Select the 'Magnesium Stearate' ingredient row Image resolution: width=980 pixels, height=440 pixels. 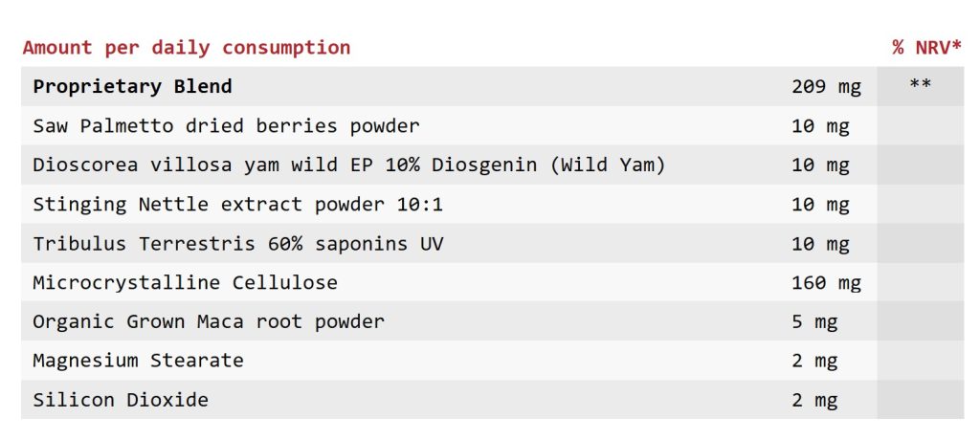point(493,361)
